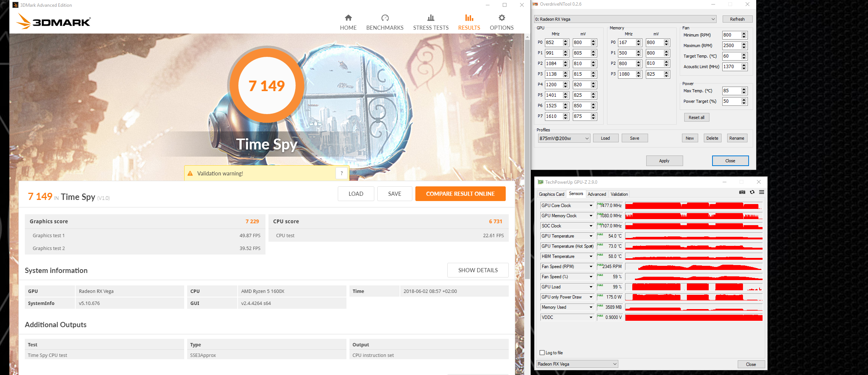The width and height of the screenshot is (868, 375).
Task: Open the GPU-Z hamburger menu
Action: (x=761, y=192)
